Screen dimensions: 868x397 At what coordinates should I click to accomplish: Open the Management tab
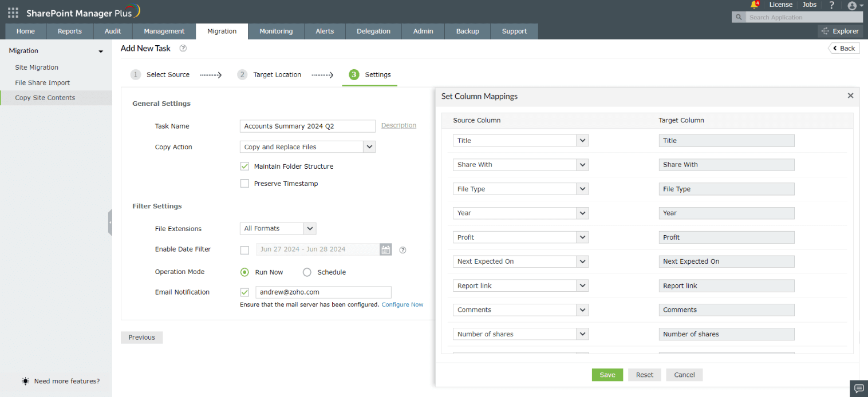tap(164, 31)
